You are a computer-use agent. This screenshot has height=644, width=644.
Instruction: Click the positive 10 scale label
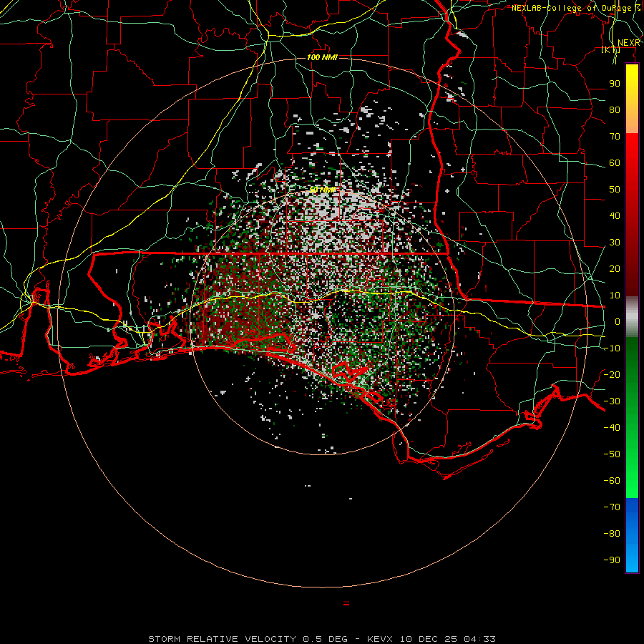click(615, 296)
